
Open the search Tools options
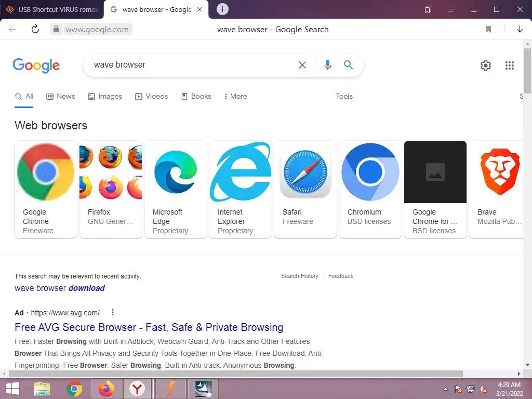[x=344, y=96]
